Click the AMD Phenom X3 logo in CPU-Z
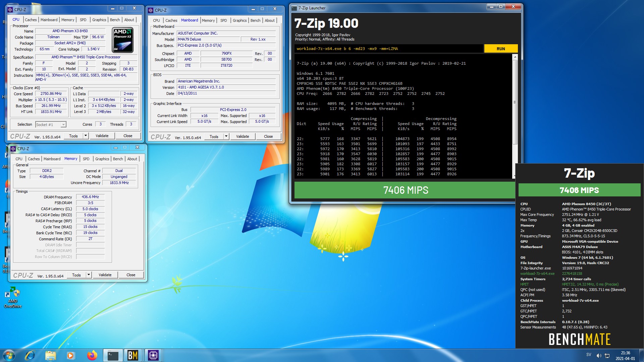644x362 pixels. click(x=122, y=40)
